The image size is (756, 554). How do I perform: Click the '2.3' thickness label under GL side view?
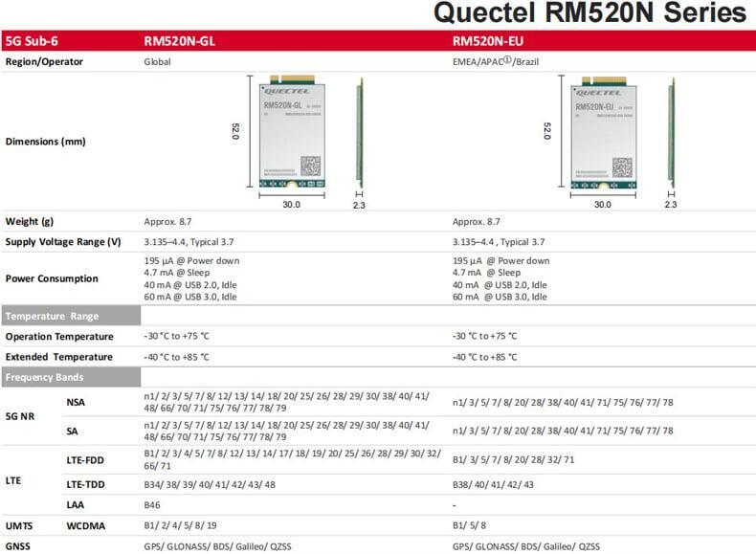tap(359, 205)
